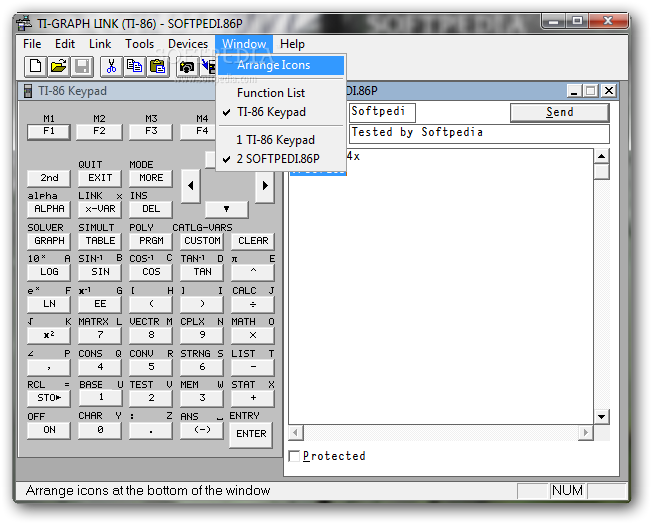Image resolution: width=652 pixels, height=524 pixels.
Task: Open the Edit menu
Action: (x=65, y=44)
